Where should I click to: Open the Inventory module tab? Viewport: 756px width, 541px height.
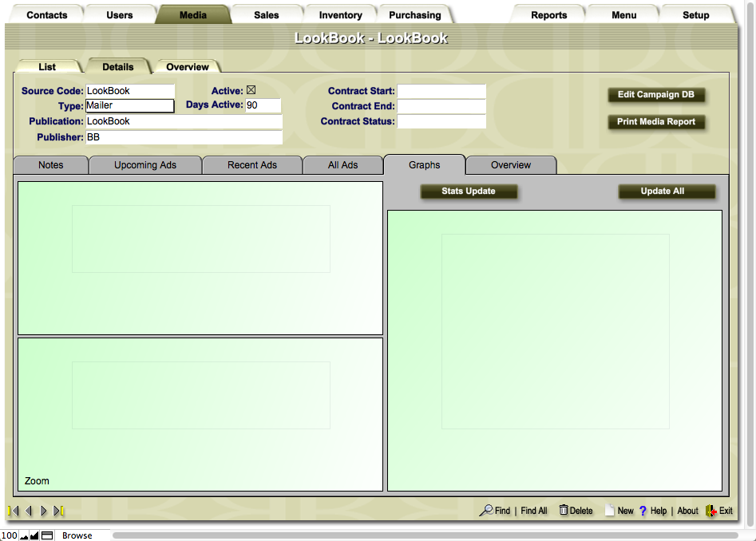[340, 15]
